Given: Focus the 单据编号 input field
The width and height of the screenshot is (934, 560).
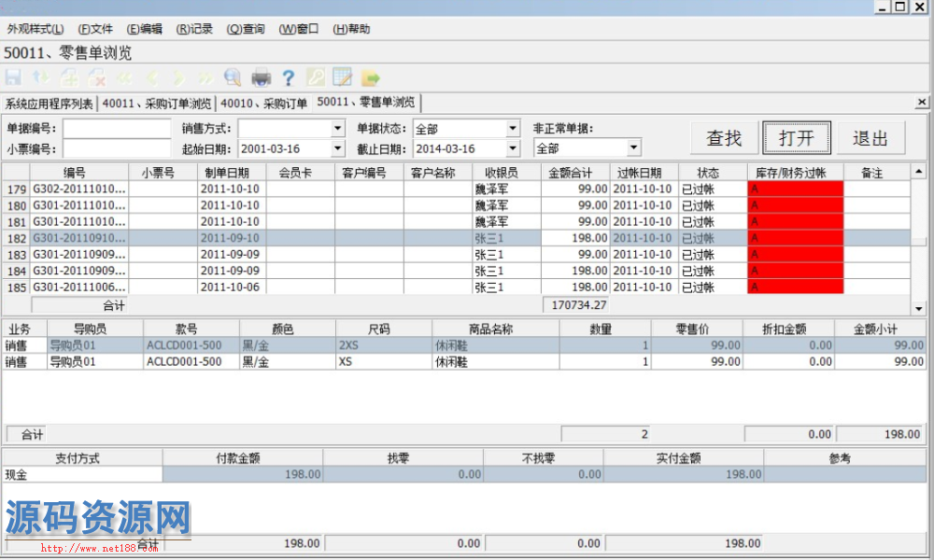Looking at the screenshot, I should pos(117,129).
